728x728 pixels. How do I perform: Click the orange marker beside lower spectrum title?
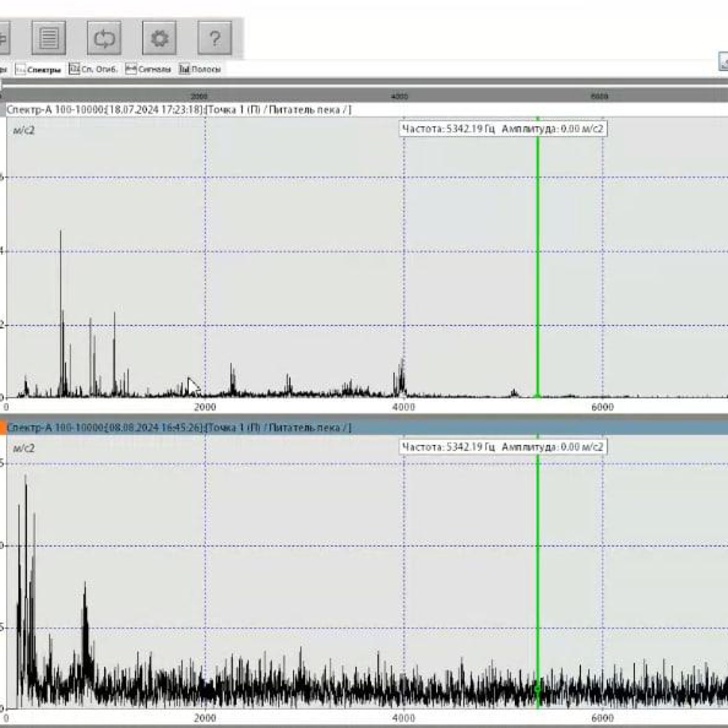click(2, 428)
